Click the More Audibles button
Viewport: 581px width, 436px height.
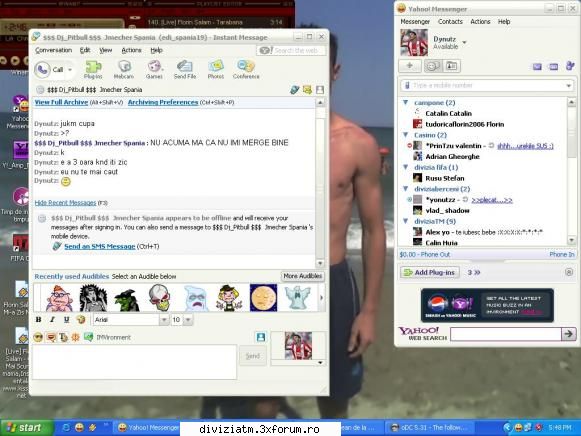click(x=302, y=276)
